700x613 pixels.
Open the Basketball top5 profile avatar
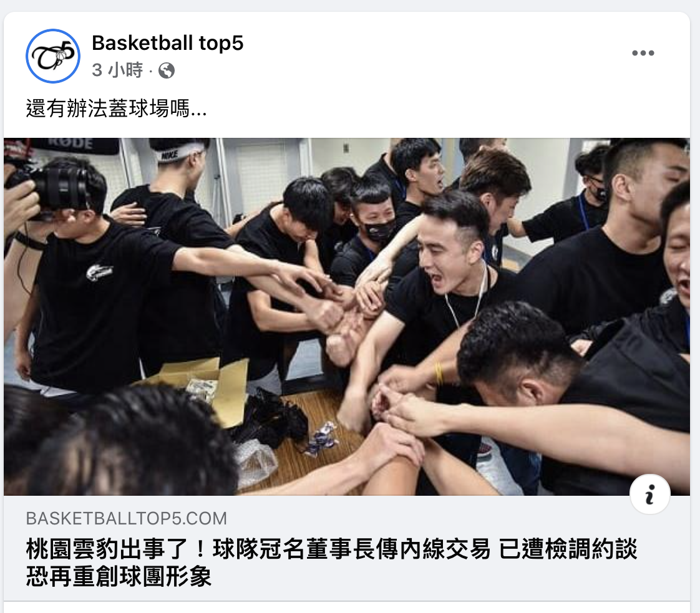(53, 56)
